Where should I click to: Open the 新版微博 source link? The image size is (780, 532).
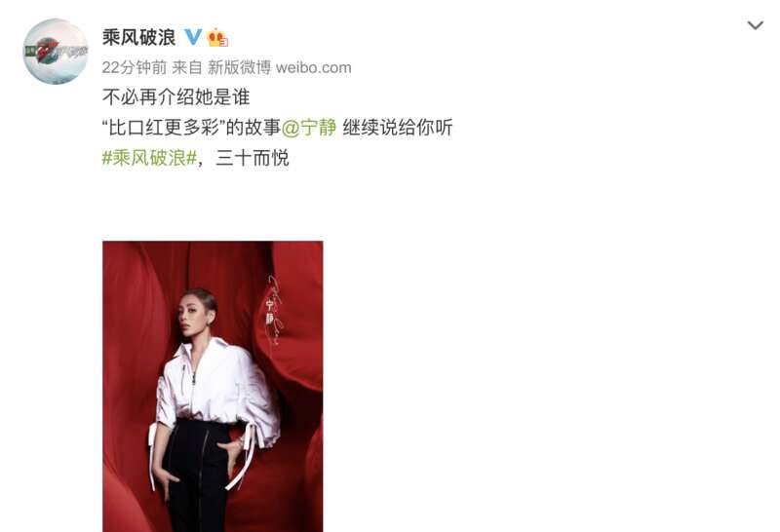pos(239,67)
